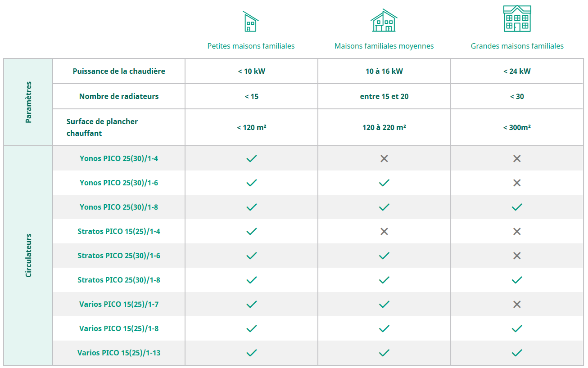
Task: Open the Stratos PICO 25(30)/1-8 link
Action: point(119,280)
